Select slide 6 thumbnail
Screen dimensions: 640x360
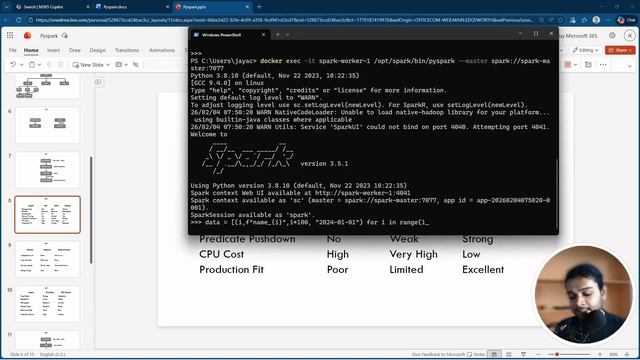pos(47,125)
